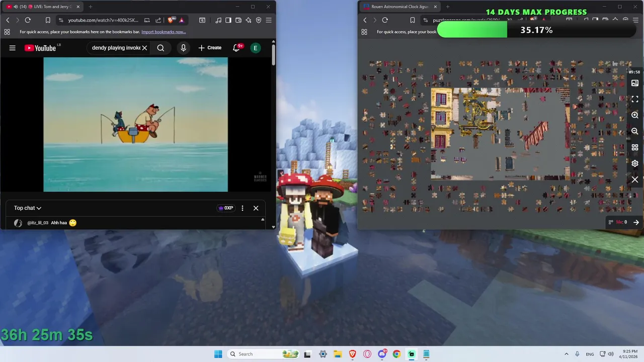Open a new tab in the YouTube window
This screenshot has width=644, height=362.
tap(91, 7)
